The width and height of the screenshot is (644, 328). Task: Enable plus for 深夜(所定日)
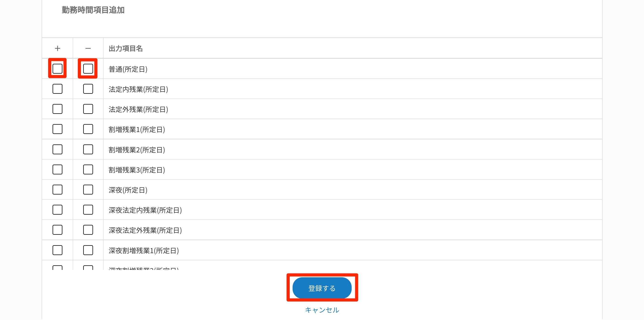pyautogui.click(x=57, y=190)
